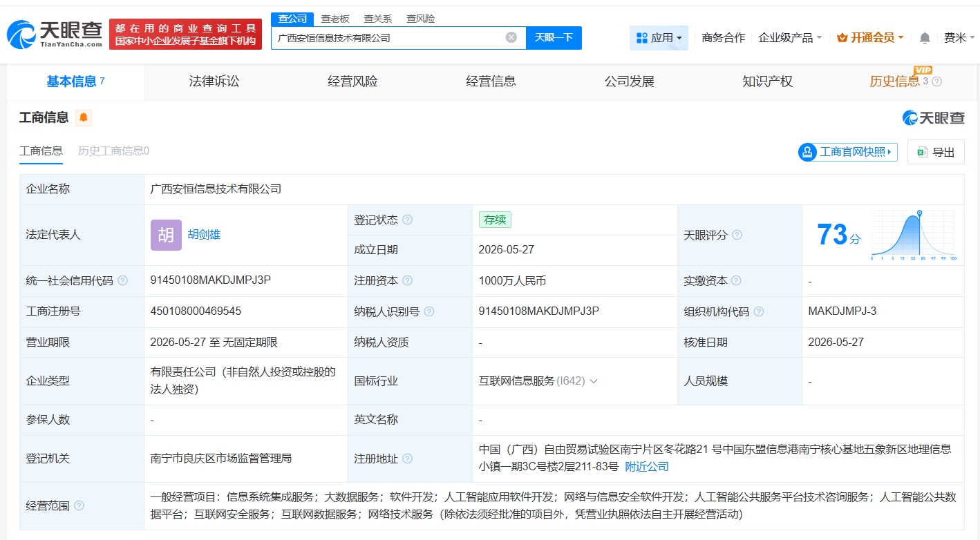Switch to the 法律诉讼 tab
The width and height of the screenshot is (980, 540).
pos(214,81)
